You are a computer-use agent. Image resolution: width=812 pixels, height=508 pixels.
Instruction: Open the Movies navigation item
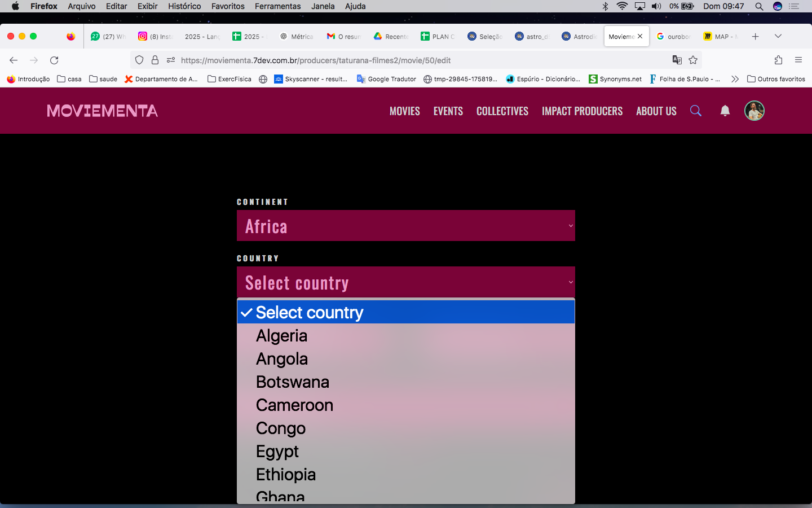(x=404, y=111)
